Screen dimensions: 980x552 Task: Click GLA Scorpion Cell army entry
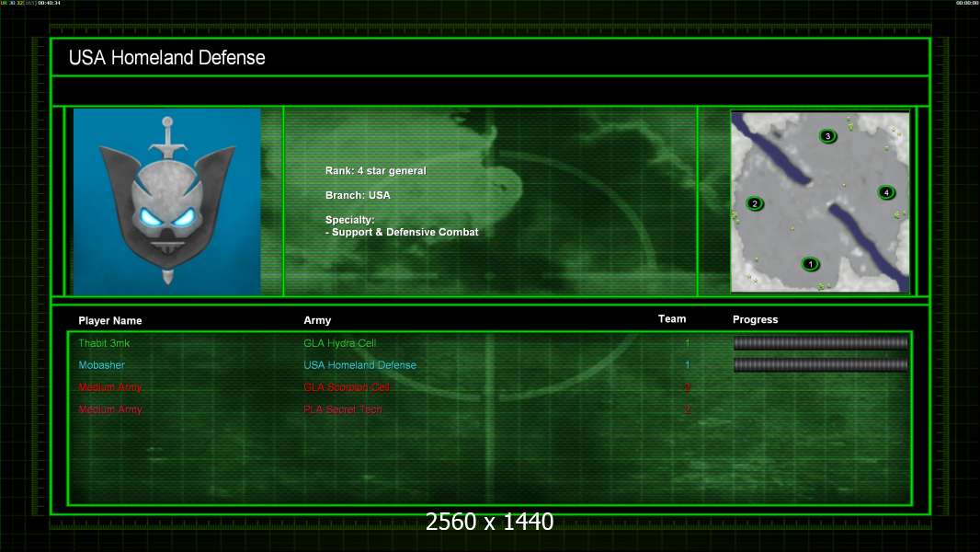click(x=347, y=387)
